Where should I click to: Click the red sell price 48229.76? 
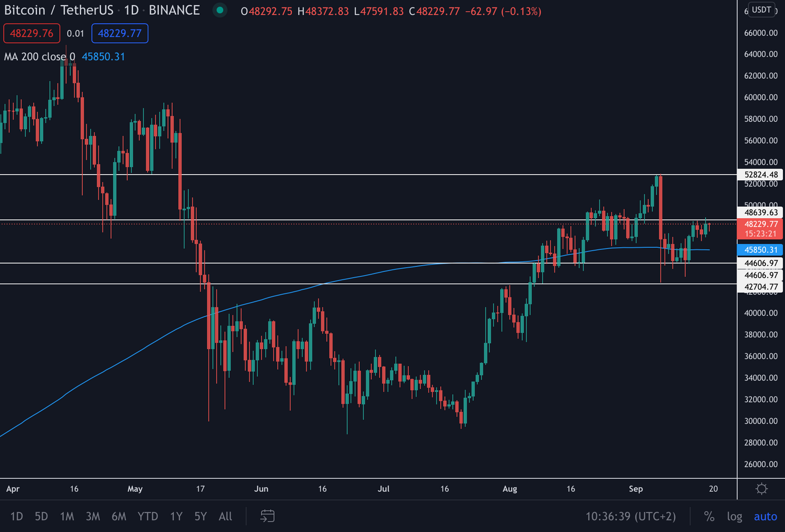pyautogui.click(x=32, y=33)
